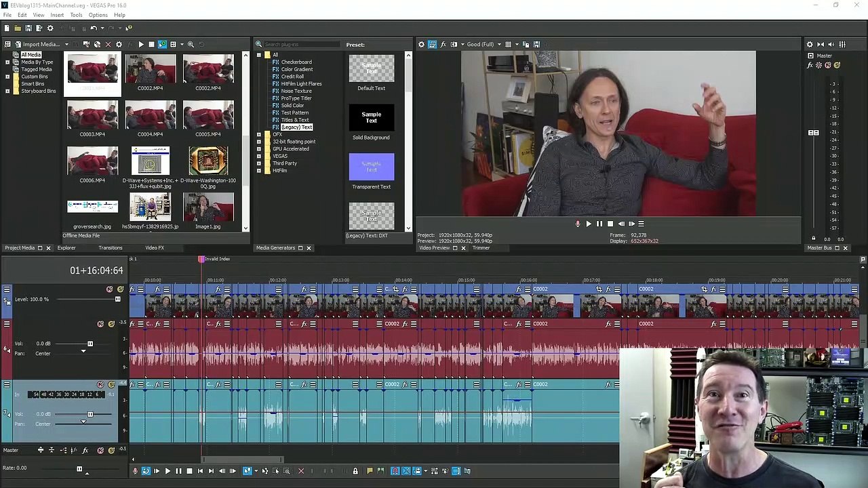
Task: Save preview snapshot to file
Action: pyautogui.click(x=536, y=45)
